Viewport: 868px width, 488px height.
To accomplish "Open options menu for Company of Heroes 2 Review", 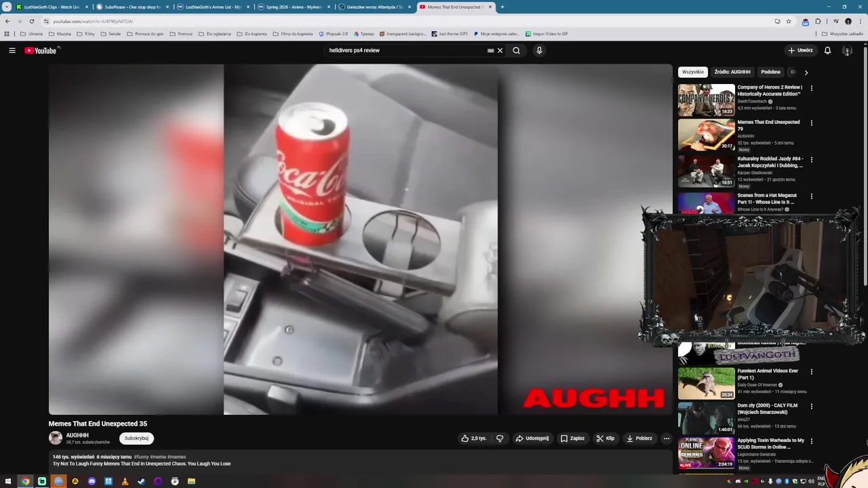I will (811, 88).
